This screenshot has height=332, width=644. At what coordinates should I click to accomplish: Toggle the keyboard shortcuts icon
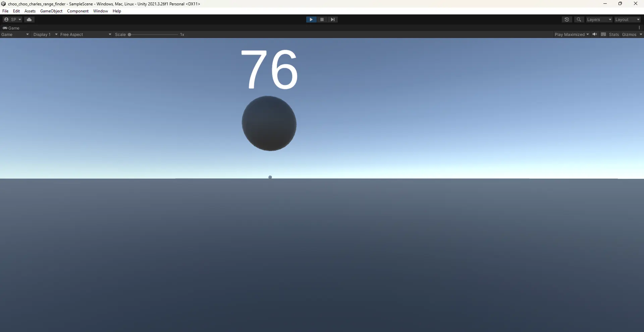[603, 34]
